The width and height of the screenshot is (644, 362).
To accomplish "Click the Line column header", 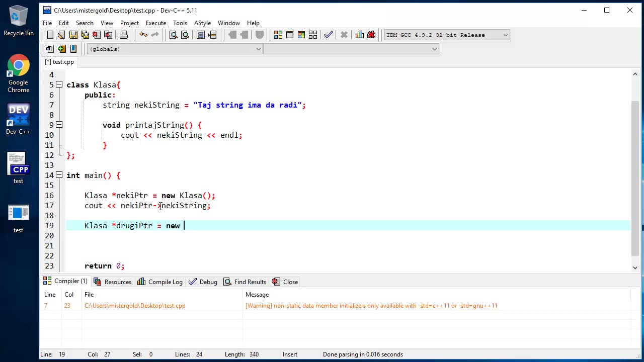I will [50, 295].
